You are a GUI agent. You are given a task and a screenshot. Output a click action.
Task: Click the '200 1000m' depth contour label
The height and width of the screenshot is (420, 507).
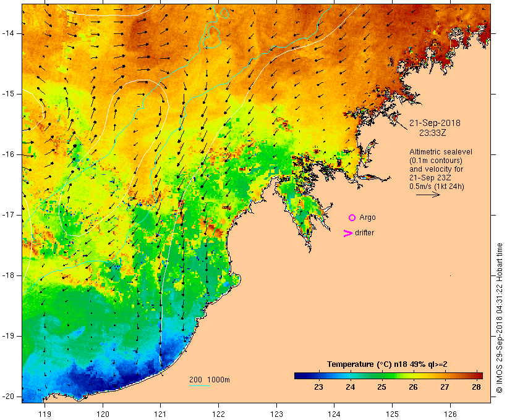(210, 380)
